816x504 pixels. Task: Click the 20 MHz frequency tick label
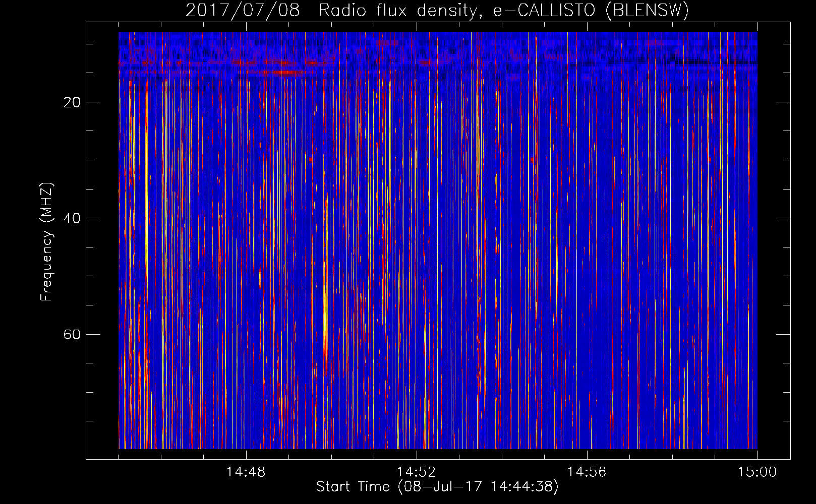[x=72, y=102]
